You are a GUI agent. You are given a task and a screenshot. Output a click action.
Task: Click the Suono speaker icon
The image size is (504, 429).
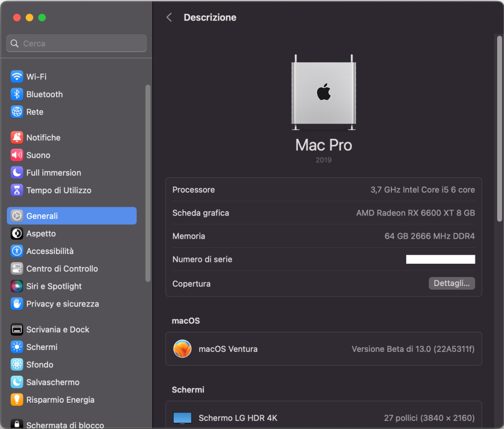tap(17, 155)
